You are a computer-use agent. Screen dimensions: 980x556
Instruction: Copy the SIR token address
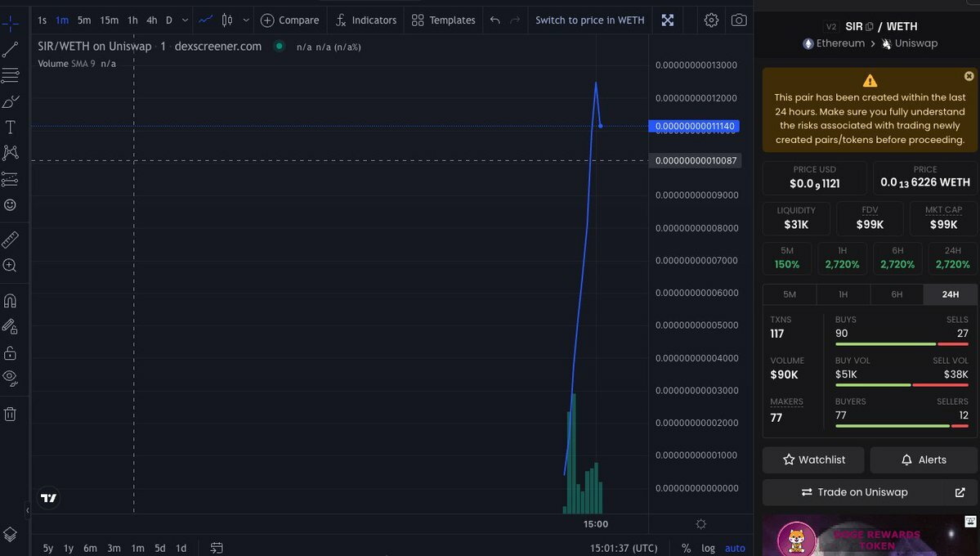(x=870, y=26)
